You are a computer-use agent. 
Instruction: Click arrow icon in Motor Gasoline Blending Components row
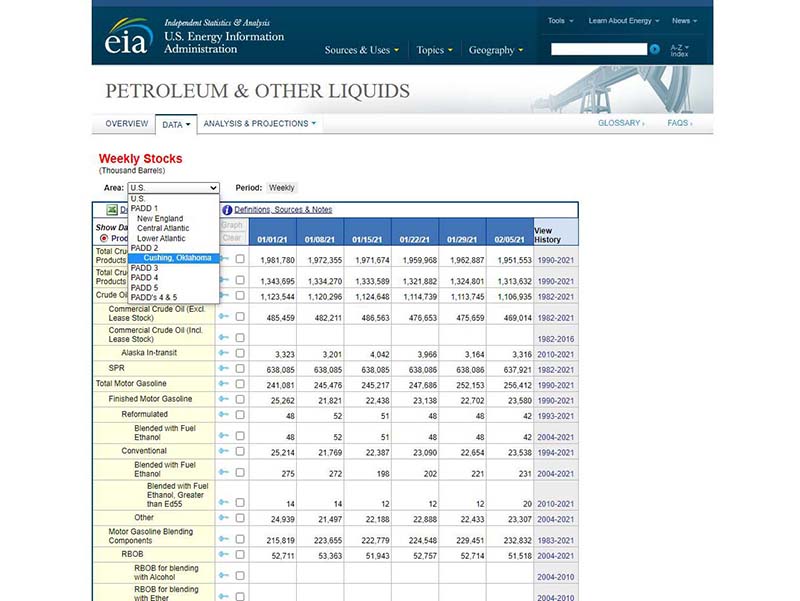(x=223, y=539)
